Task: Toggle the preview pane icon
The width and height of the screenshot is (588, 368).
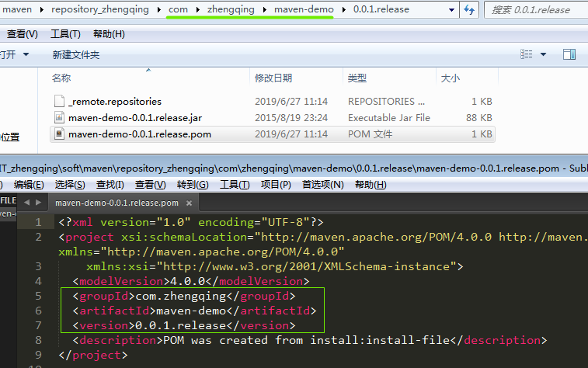Action: [569, 54]
